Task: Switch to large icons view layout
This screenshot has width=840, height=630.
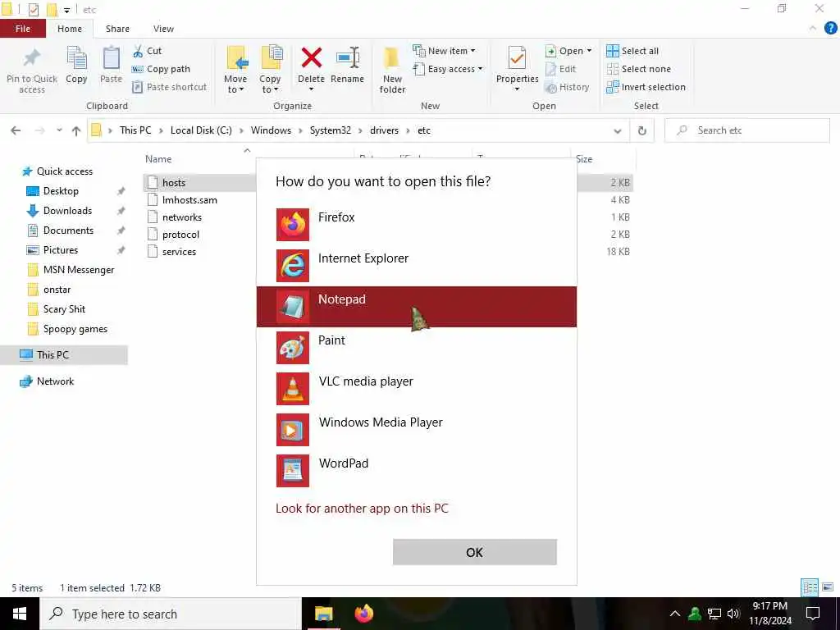Action: (x=828, y=587)
